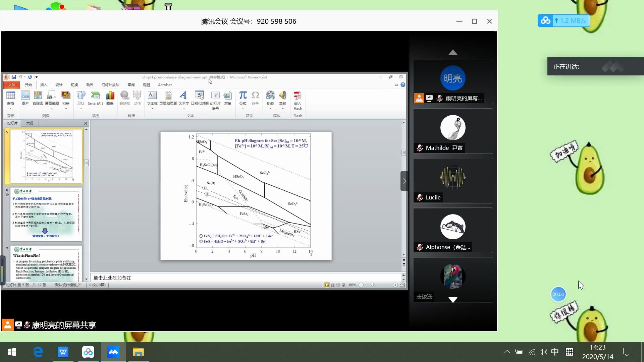Click the 文件 file button
Screen dimensions: 644x362
tap(11, 85)
